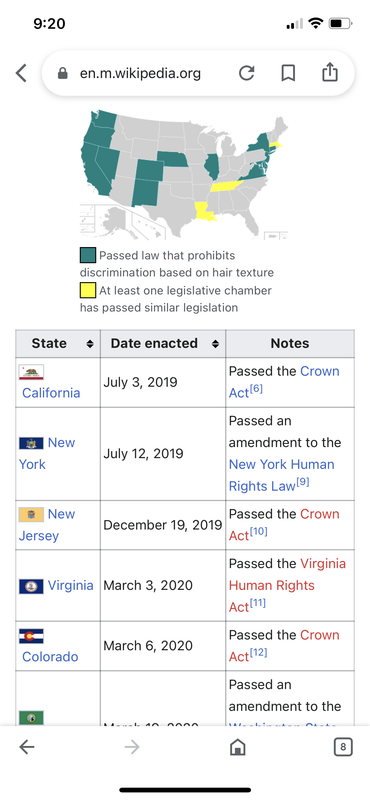370x800 pixels.
Task: Tap the en.m.wikipedia.org address field
Action: pos(140,73)
